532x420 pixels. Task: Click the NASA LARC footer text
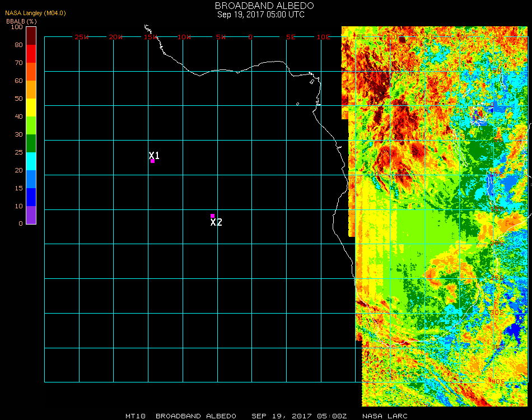(385, 416)
